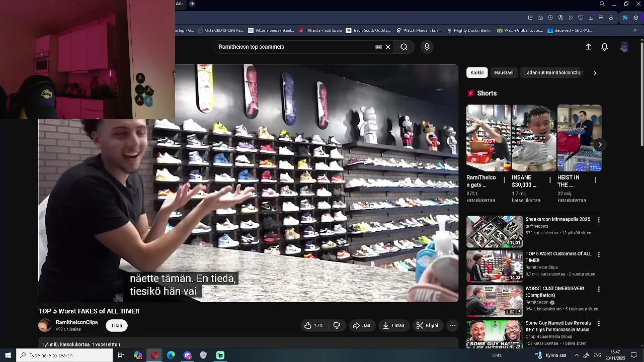Open 'Some Guy Named Lee Reveals KEY Tips' video
The image size is (644, 362).
[x=558, y=326]
